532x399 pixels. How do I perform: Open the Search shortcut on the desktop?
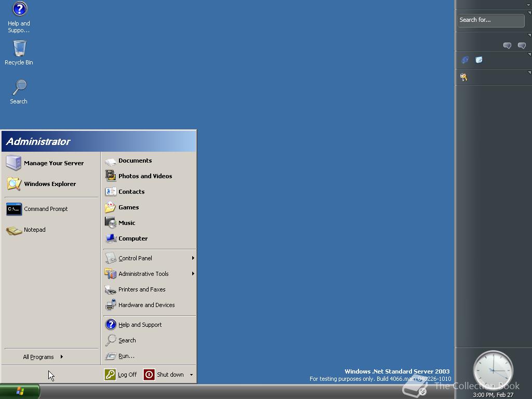[x=19, y=91]
